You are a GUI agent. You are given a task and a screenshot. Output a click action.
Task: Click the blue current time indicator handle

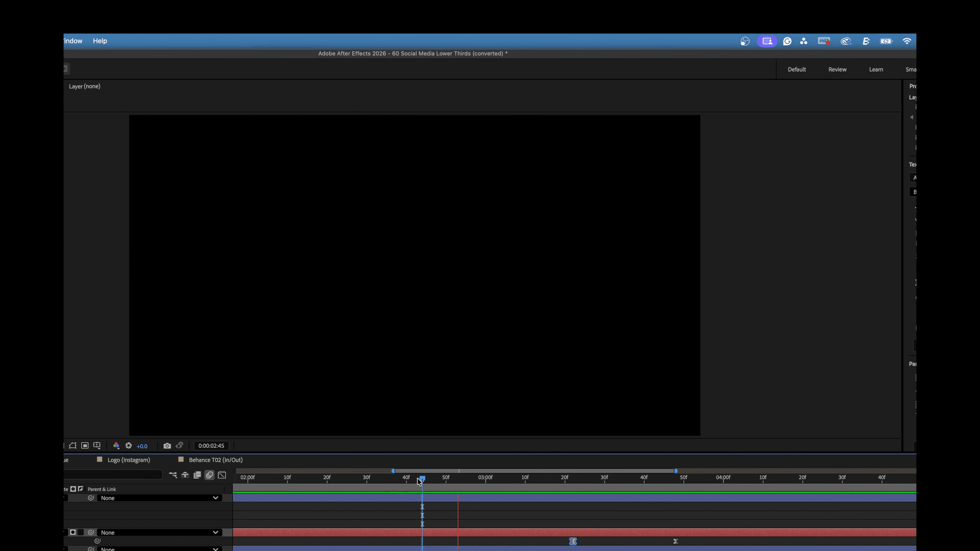[422, 479]
